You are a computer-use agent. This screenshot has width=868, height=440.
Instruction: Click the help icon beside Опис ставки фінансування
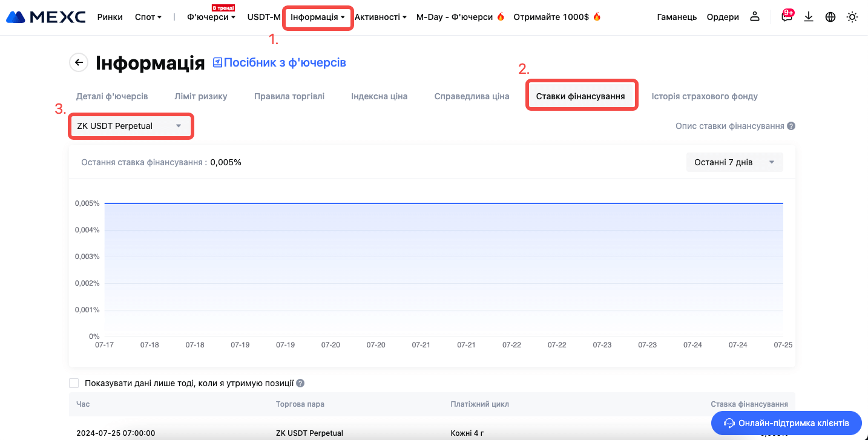791,126
